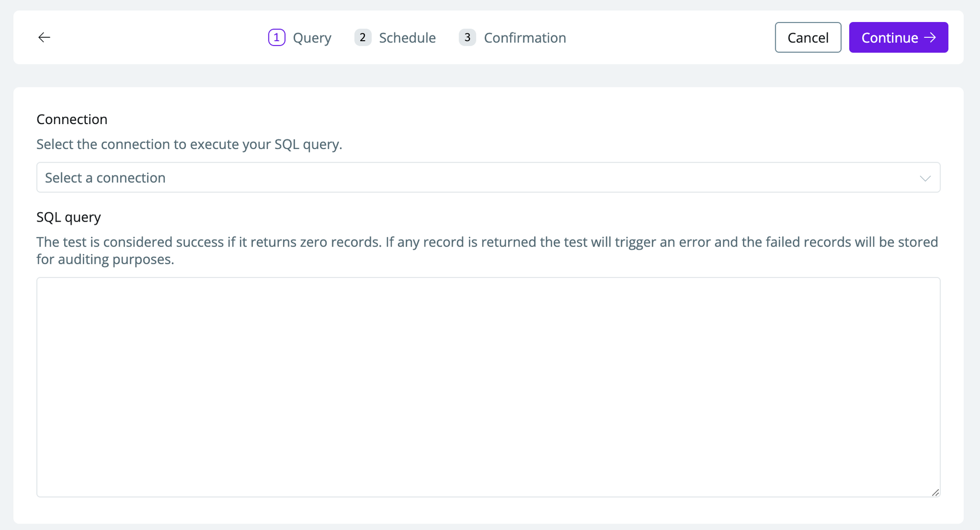This screenshot has height=530, width=980.
Task: Open the Select a connection combo box
Action: (488, 177)
